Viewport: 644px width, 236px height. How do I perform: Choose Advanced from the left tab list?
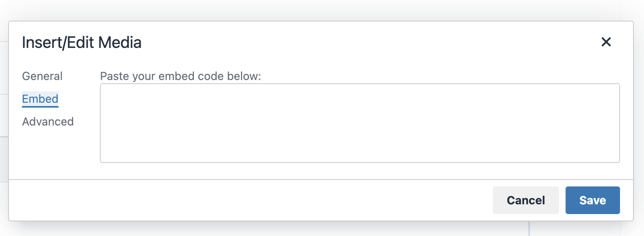pos(48,121)
